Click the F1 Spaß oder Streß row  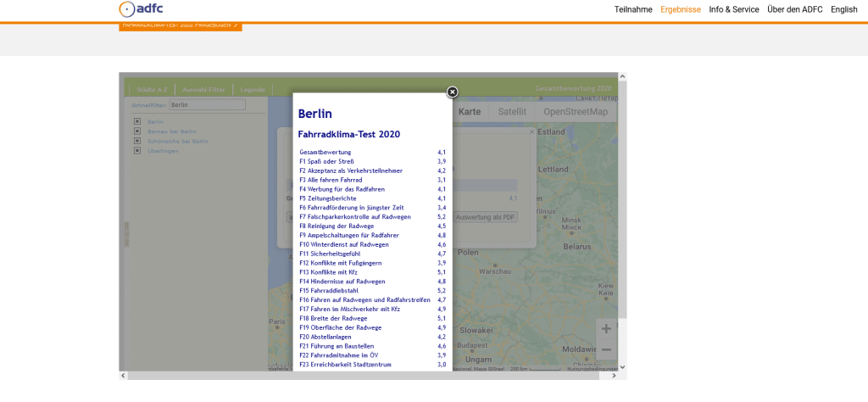(x=373, y=161)
